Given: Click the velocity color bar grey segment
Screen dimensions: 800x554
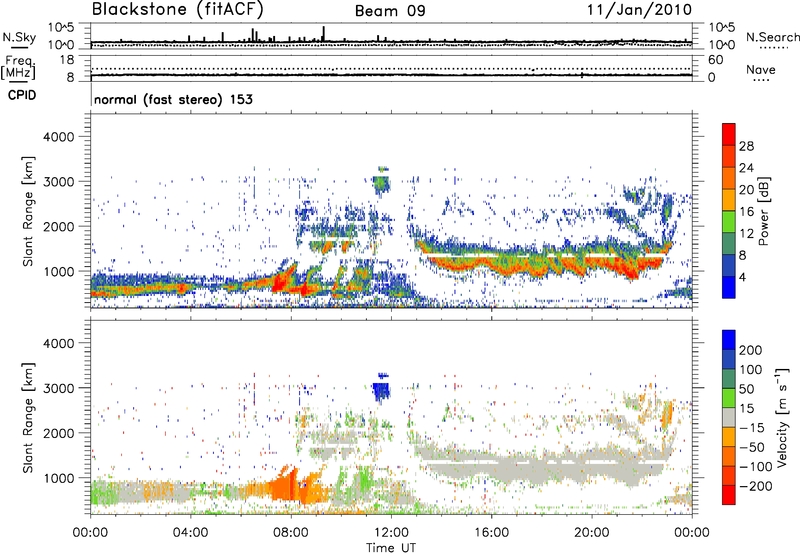Looking at the screenshot, I should click(x=729, y=418).
